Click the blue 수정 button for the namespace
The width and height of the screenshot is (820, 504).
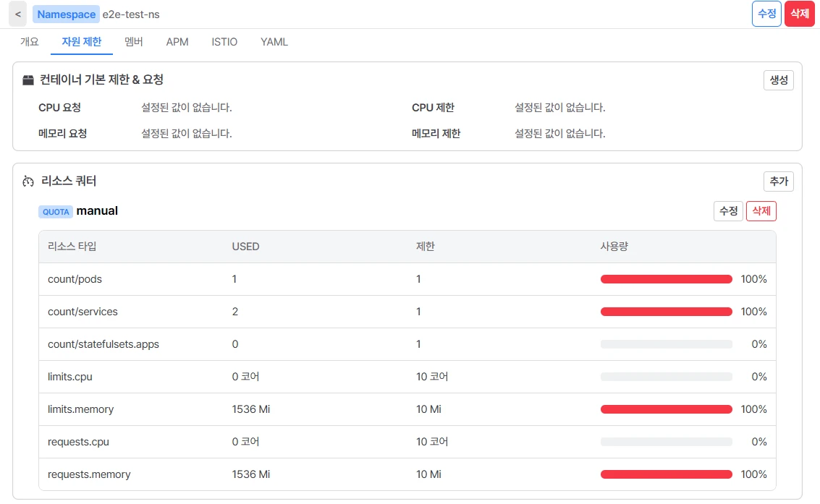click(x=766, y=14)
